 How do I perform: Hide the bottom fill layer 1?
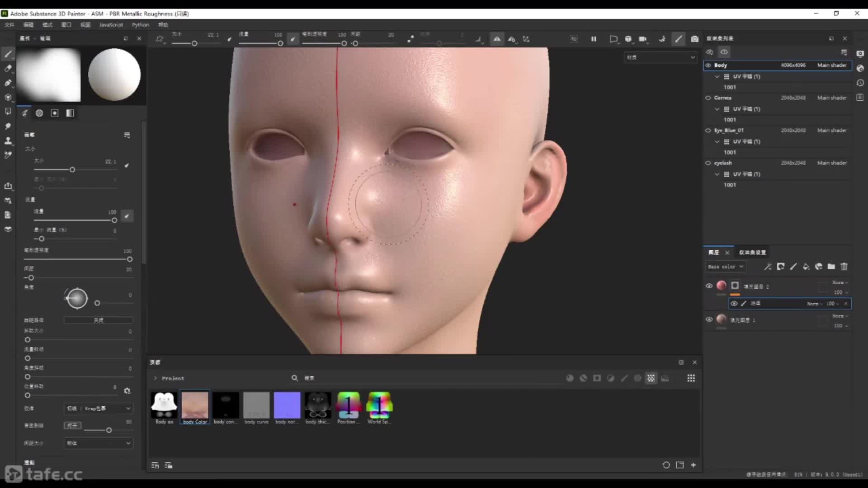709,319
